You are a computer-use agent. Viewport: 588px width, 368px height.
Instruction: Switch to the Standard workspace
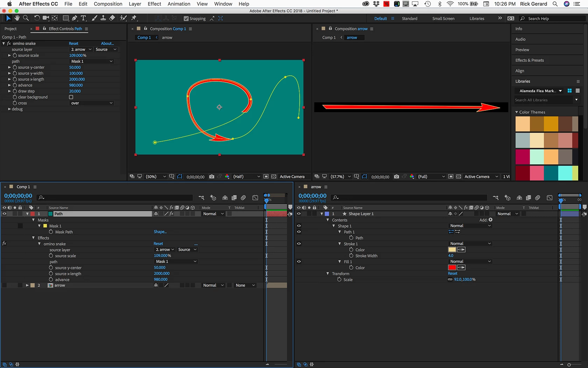409,19
